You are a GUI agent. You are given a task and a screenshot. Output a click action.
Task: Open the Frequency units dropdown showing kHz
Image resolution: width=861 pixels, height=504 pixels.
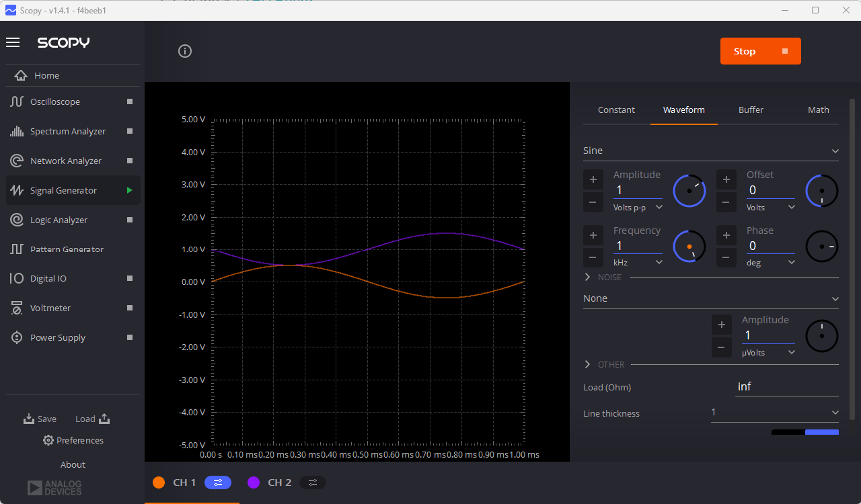[x=637, y=262]
